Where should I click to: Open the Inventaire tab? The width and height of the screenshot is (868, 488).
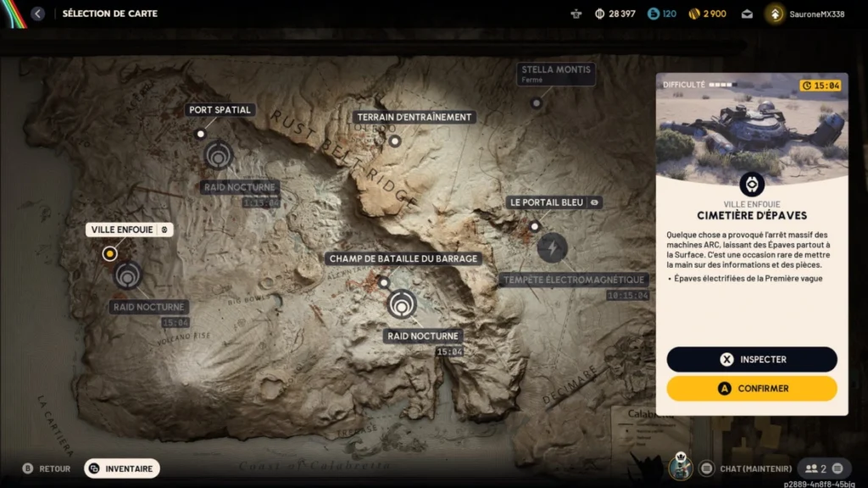click(122, 468)
